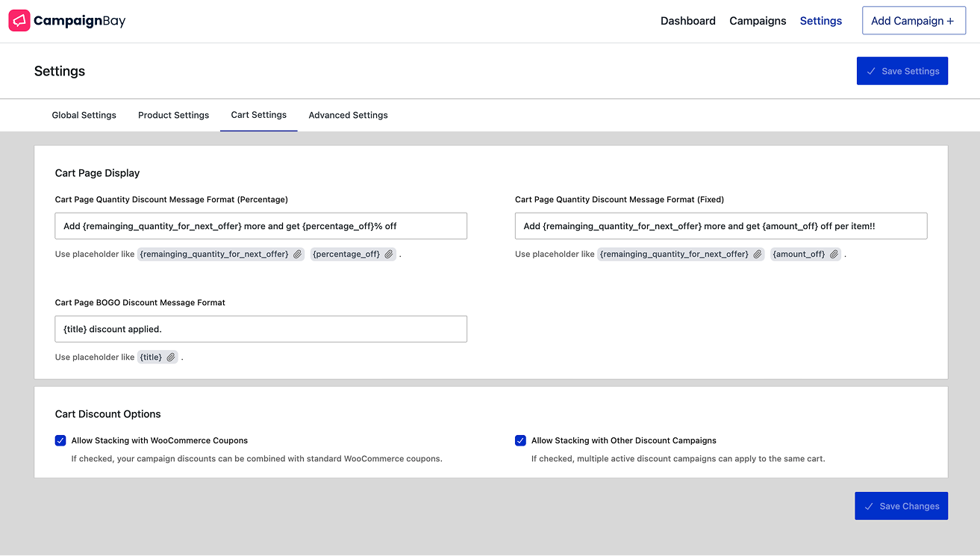Click the Save Settings button
Viewport: 980px width, 556px height.
[x=902, y=71]
